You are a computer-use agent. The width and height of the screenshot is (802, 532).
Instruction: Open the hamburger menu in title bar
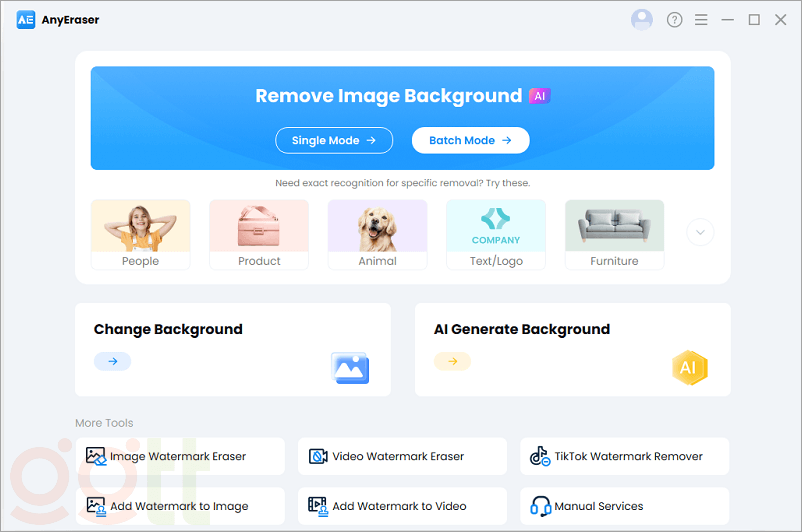coord(701,20)
